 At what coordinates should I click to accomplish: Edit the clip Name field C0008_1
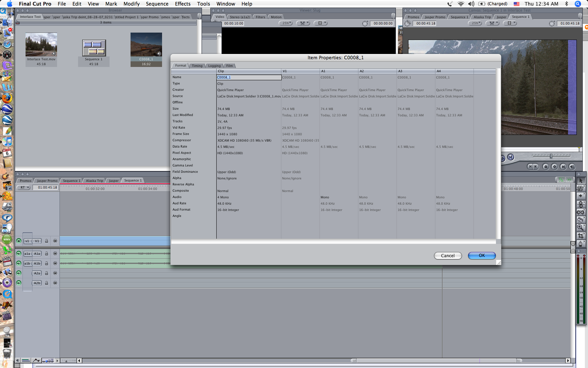(249, 77)
